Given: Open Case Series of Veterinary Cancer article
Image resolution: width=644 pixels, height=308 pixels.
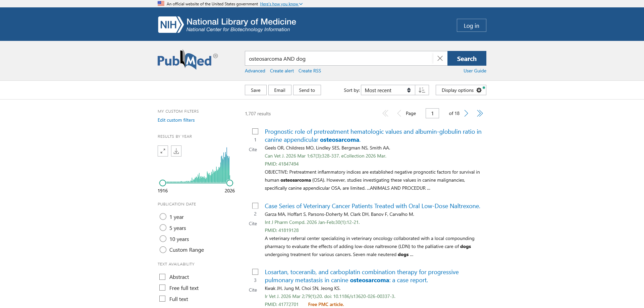Looking at the screenshot, I should pos(372,206).
